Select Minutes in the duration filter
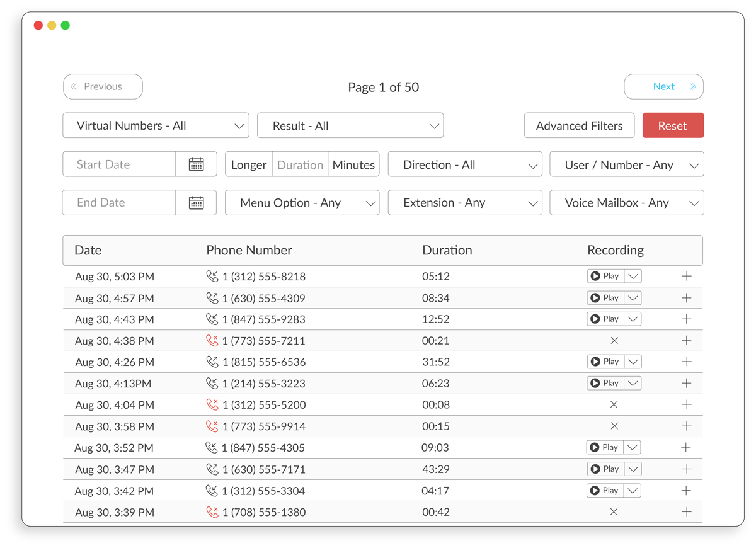 click(353, 164)
